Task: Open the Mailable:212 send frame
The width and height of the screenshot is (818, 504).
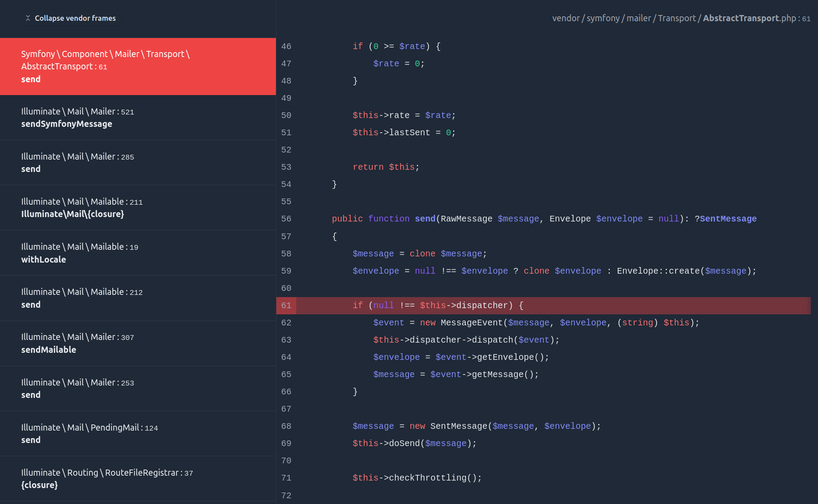Action: point(138,298)
